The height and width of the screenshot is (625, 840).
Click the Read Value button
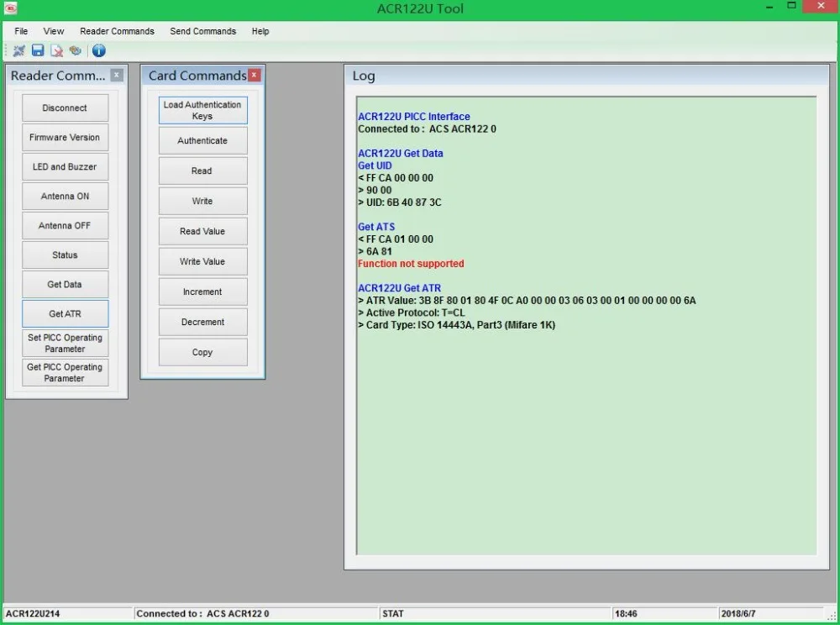coord(203,231)
